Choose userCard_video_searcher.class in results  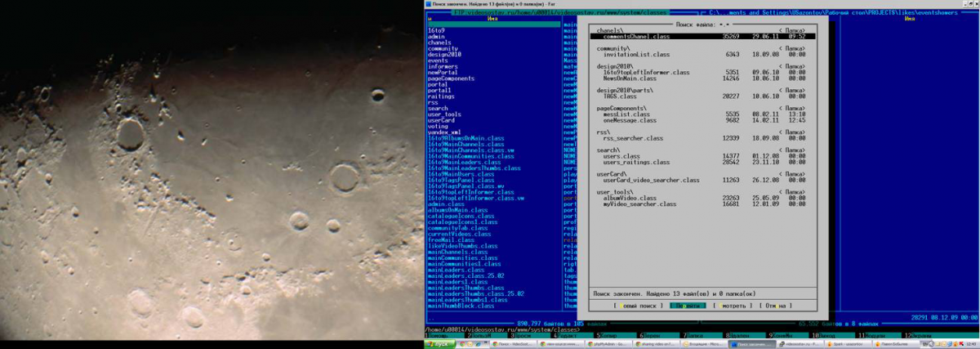point(651,180)
